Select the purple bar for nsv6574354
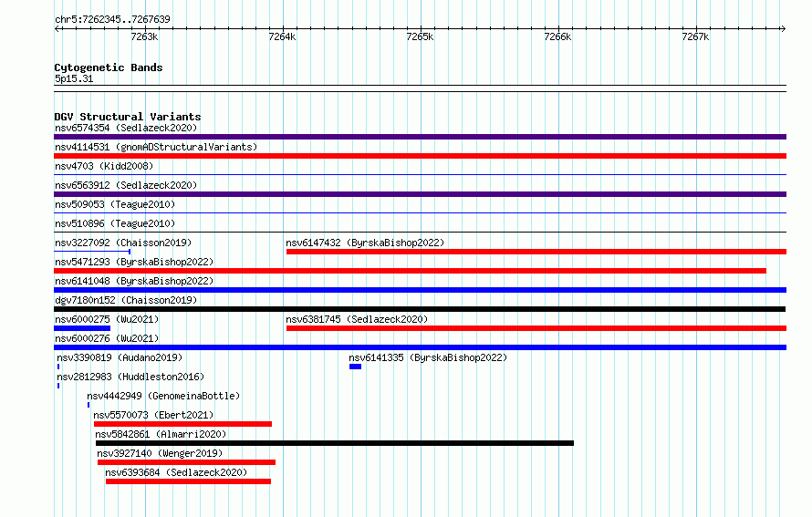This screenshot has height=517, width=812. point(420,137)
